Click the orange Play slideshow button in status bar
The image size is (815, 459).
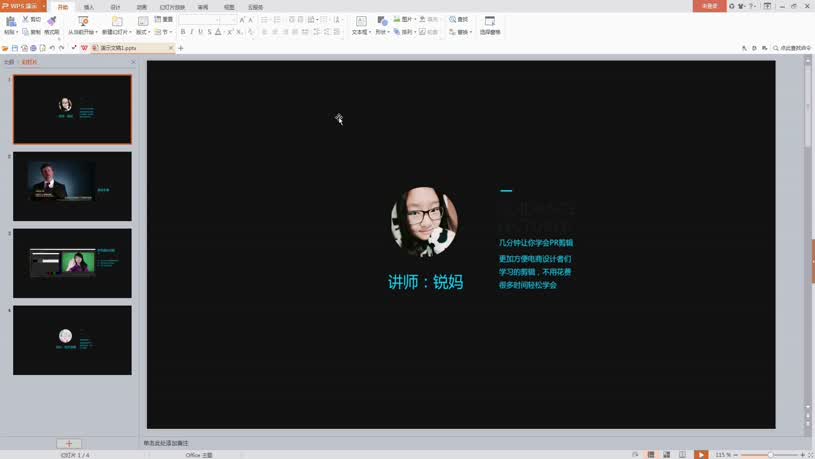click(x=701, y=454)
